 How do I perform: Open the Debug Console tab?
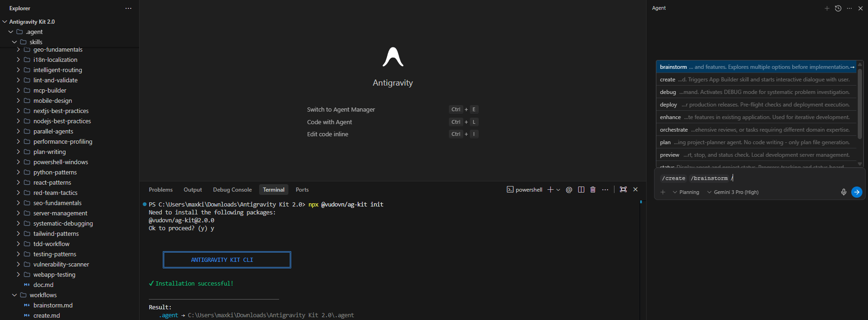(x=232, y=190)
